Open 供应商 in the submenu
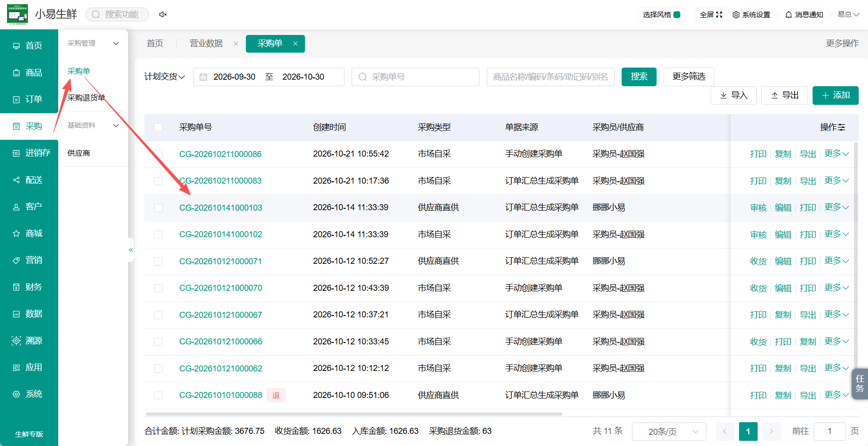 tap(79, 153)
